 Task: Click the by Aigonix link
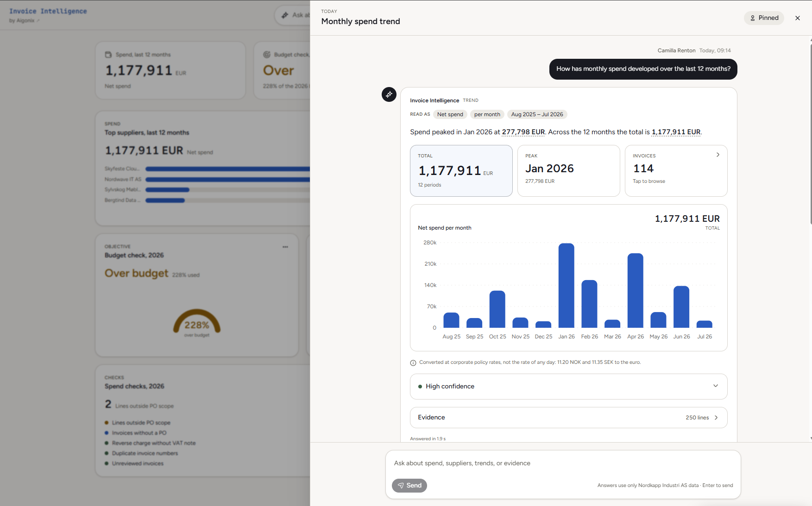click(24, 21)
